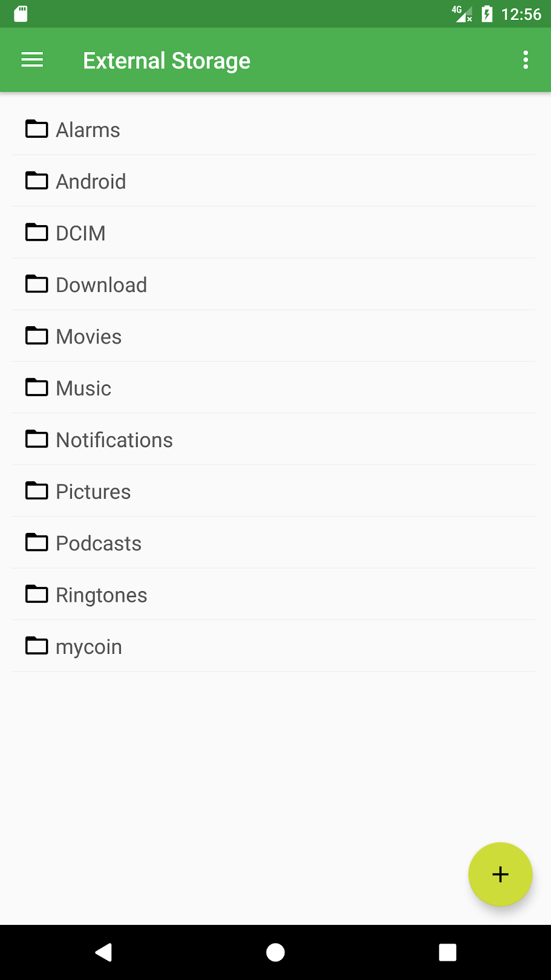Viewport: 551px width, 980px height.
Task: Click the folder icon beside mycoin
Action: click(x=37, y=645)
